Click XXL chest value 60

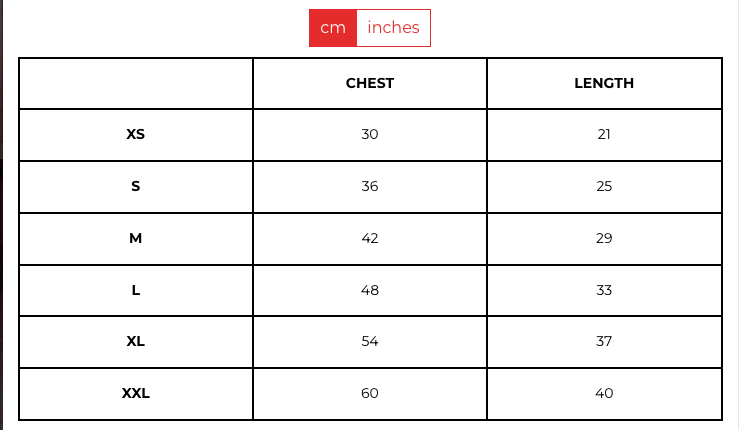370,393
